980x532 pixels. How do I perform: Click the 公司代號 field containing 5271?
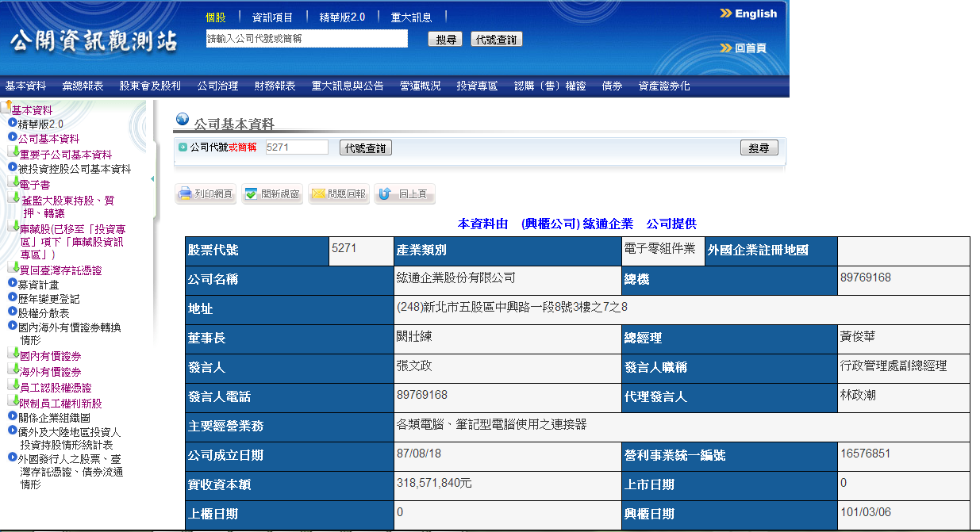(x=296, y=147)
